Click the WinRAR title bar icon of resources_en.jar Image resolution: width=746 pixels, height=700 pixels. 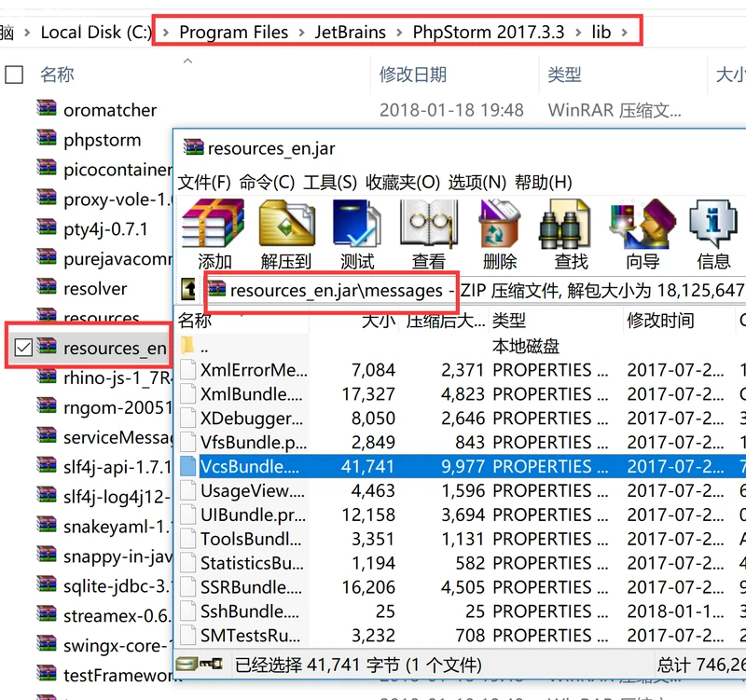[194, 148]
